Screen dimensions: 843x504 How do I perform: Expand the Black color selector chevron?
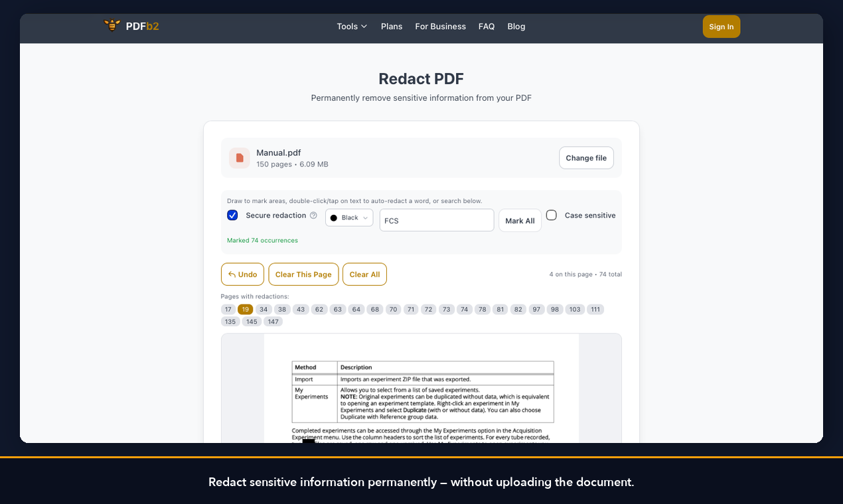364,218
